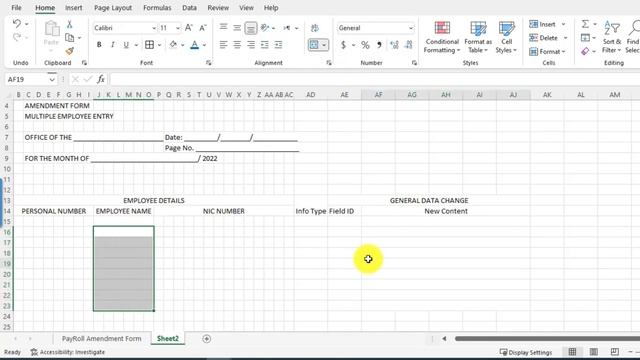Apply the Fill Color bucket

pos(173,45)
